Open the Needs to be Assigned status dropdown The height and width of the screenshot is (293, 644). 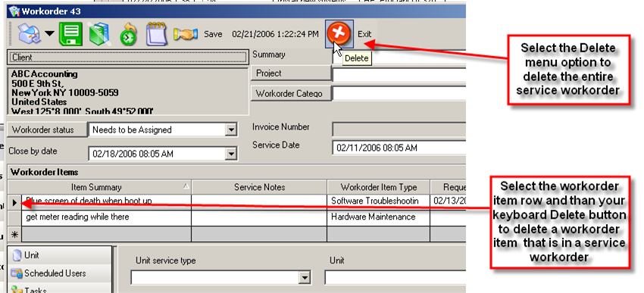point(232,130)
